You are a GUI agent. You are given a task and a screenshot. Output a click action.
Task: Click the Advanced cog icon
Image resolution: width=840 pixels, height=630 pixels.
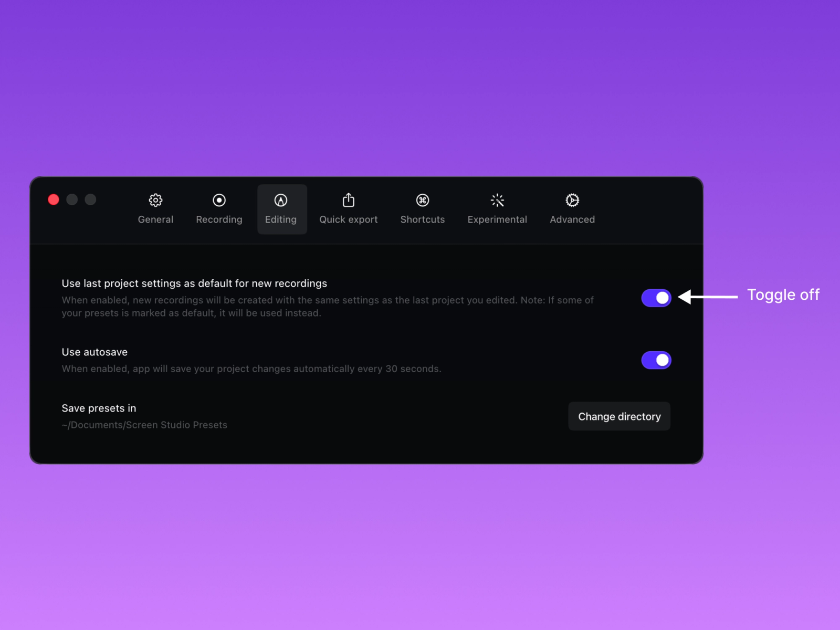pos(572,200)
